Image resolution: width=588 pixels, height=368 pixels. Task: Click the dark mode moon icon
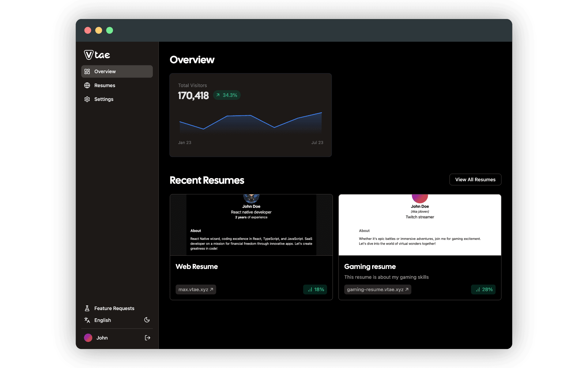147,320
